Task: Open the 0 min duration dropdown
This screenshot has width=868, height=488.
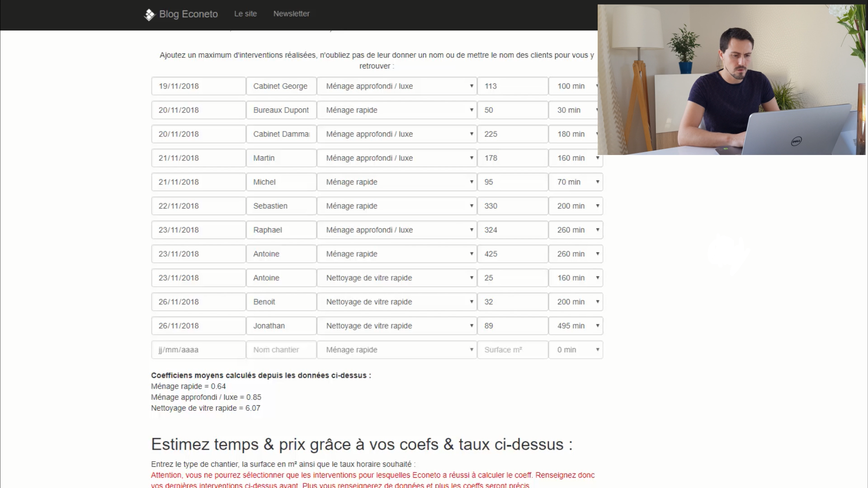Action: 576,349
